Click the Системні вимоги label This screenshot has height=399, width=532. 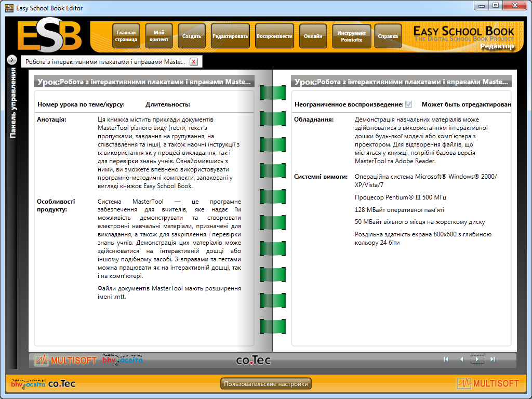[321, 177]
